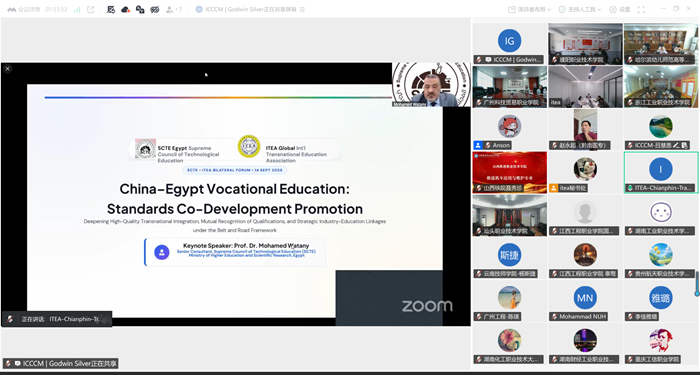Viewport: 700px width, 375px height.
Task: Click the keynote speaker purple avatar icon
Action: (162, 252)
